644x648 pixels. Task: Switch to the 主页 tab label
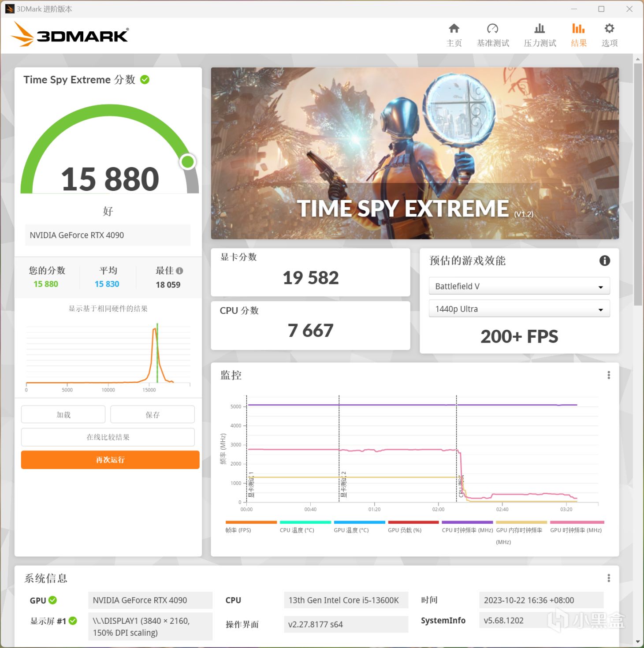pos(454,43)
